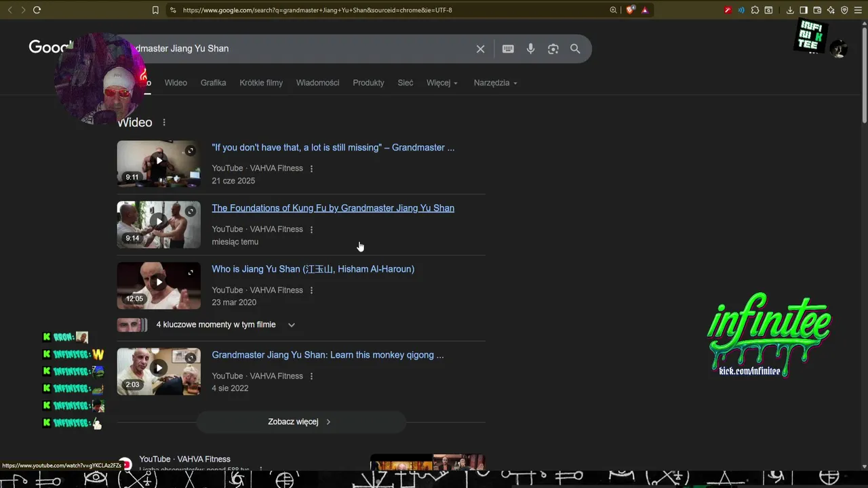Open options dots for the 4 sie 2022 video
Viewport: 868px width, 488px height.
point(311,376)
